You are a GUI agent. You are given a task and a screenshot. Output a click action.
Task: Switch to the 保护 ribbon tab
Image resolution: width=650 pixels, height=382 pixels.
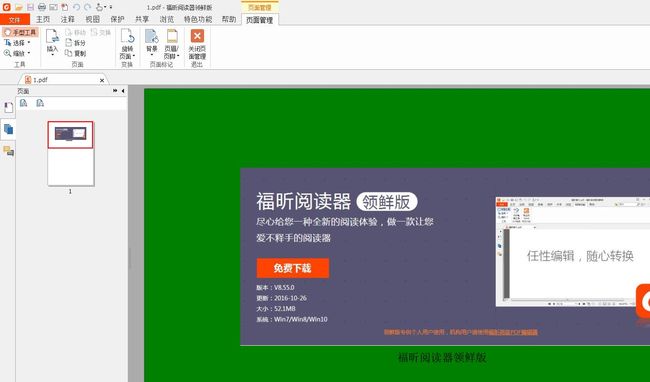(117, 19)
